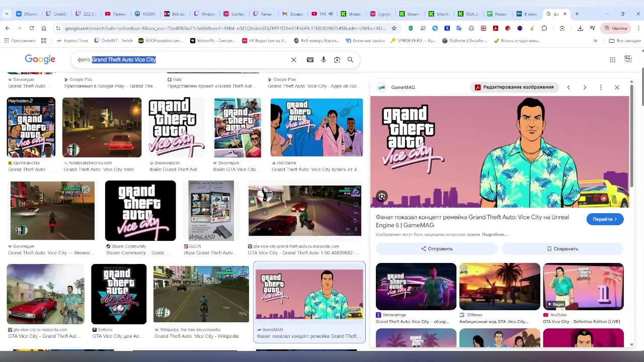
Task: Open the 'Подробнее...' copyright link
Action: point(495,235)
